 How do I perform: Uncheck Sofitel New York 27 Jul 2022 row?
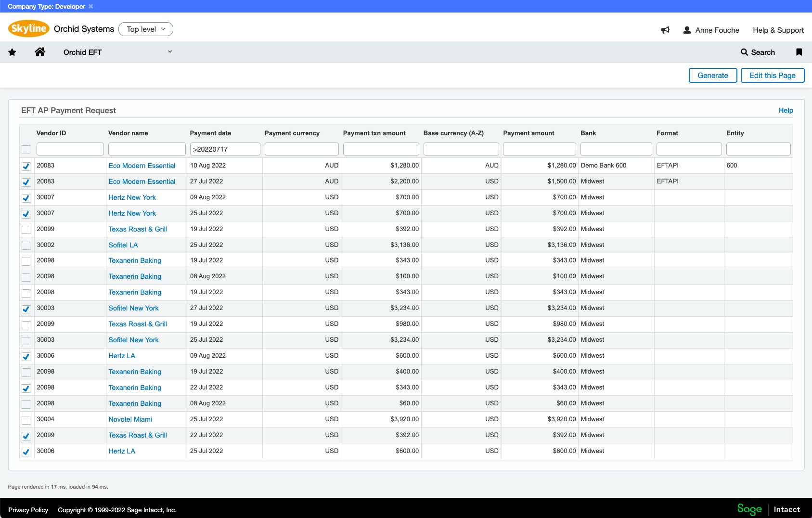[x=26, y=309]
